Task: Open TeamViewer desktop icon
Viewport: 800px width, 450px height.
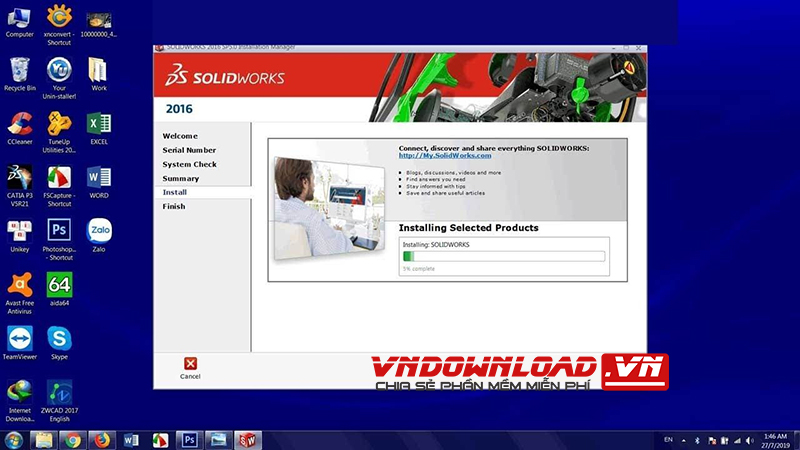Action: (x=19, y=343)
